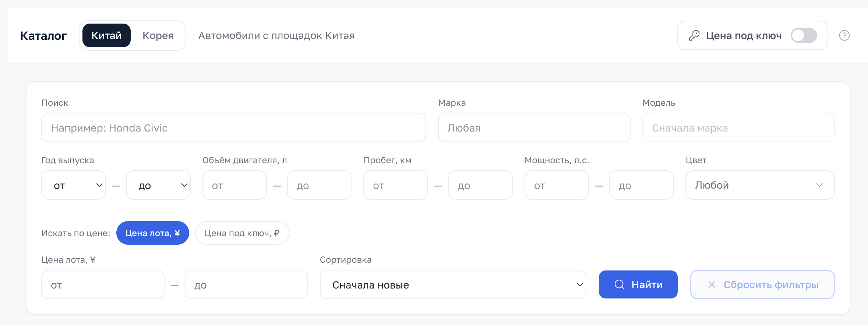
Task: Switch to the Корея catalog tab
Action: point(158,35)
